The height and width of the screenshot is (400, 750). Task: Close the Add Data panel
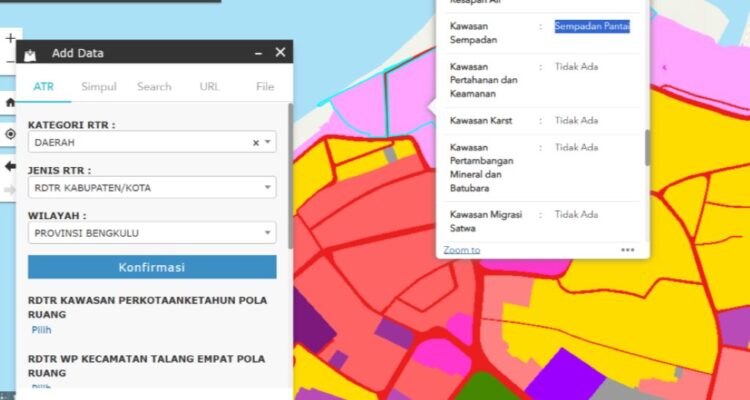point(280,52)
